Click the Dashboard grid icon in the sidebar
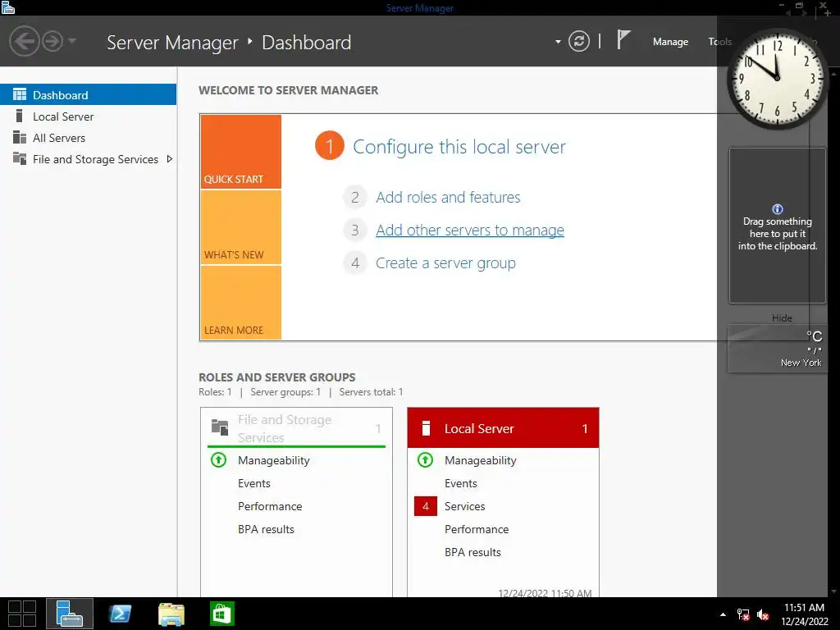 coord(20,95)
